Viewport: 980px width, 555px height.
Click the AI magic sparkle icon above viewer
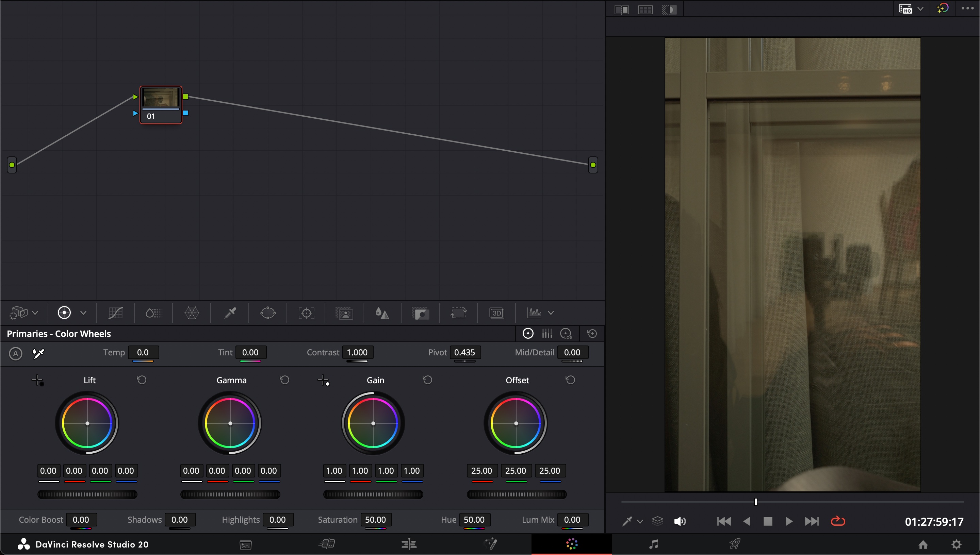(942, 9)
